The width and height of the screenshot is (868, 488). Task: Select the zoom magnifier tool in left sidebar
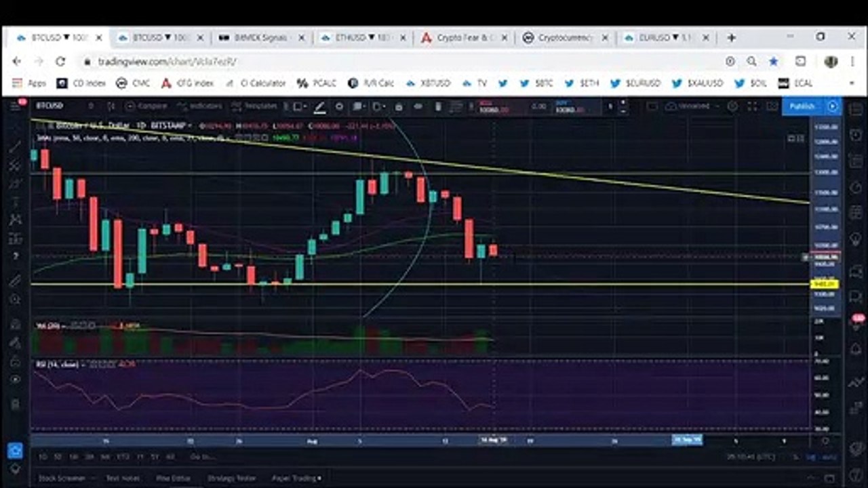pyautogui.click(x=15, y=299)
